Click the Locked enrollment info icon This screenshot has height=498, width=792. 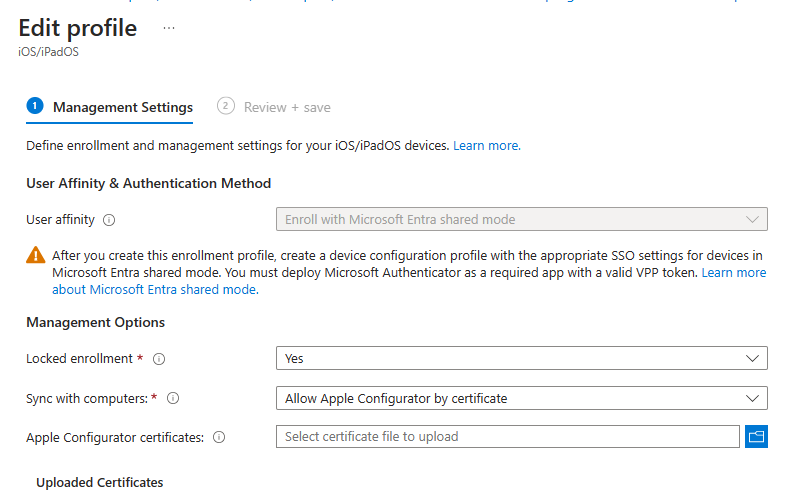tap(159, 359)
